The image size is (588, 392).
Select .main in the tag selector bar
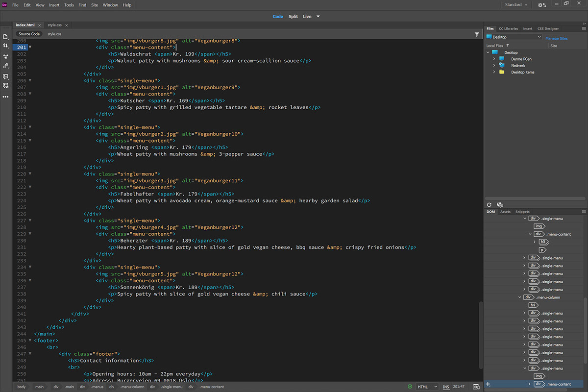pyautogui.click(x=69, y=387)
